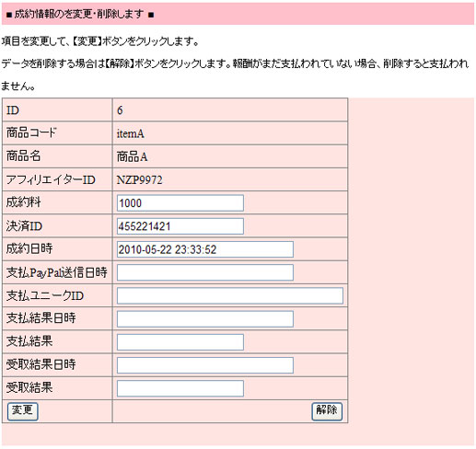Screen dimensions: 476x449
Task: Click the 支払ユニークID label cell
Action: 57,295
